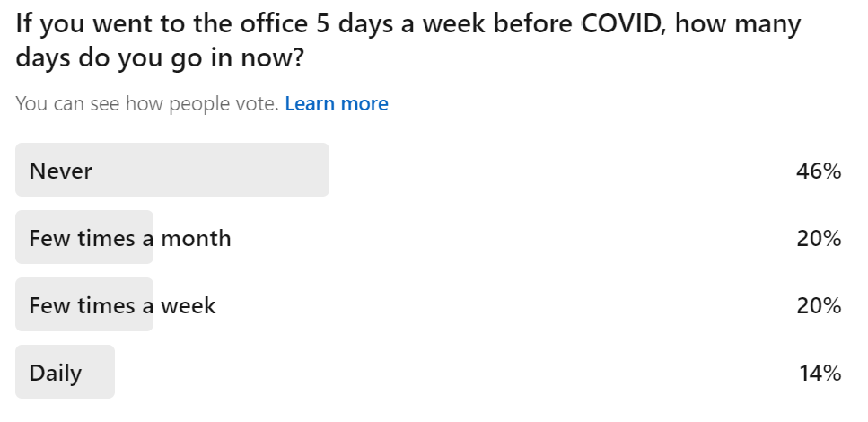
Task: Select the Daily poll option
Action: pyautogui.click(x=56, y=373)
